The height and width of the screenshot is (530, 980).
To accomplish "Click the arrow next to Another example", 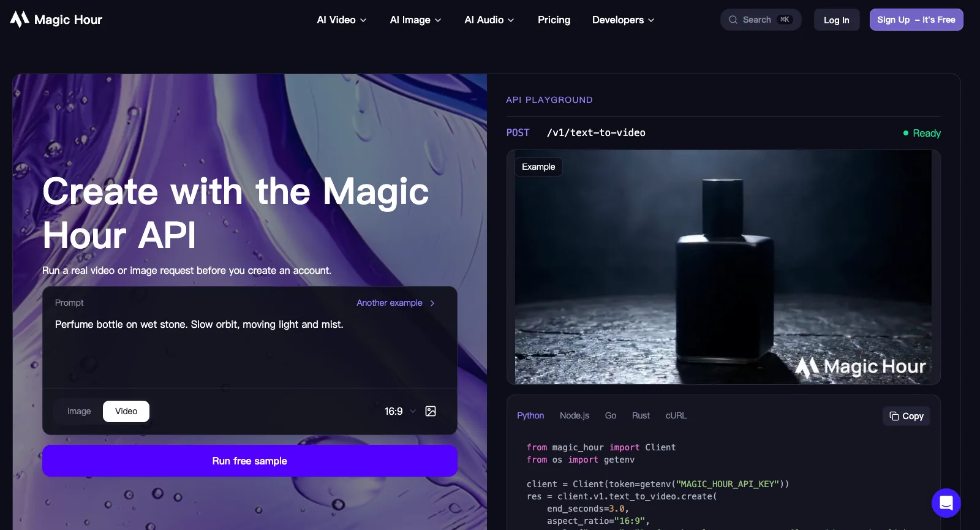I will click(432, 303).
